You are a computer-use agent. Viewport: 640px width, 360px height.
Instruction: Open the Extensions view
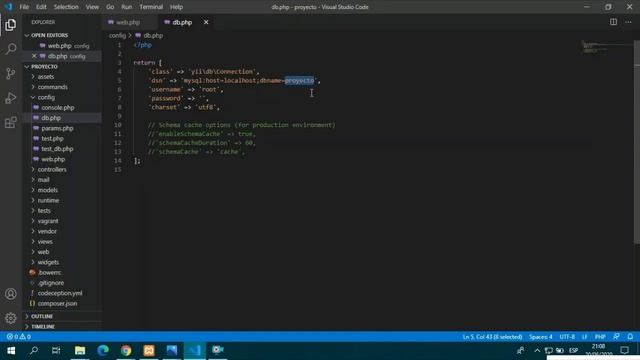tap(11, 122)
